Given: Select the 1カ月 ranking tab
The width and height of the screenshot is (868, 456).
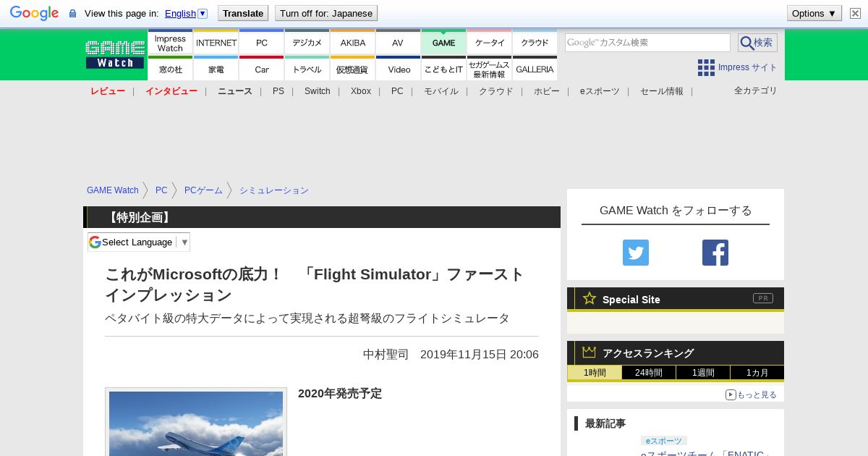Looking at the screenshot, I should (x=757, y=373).
